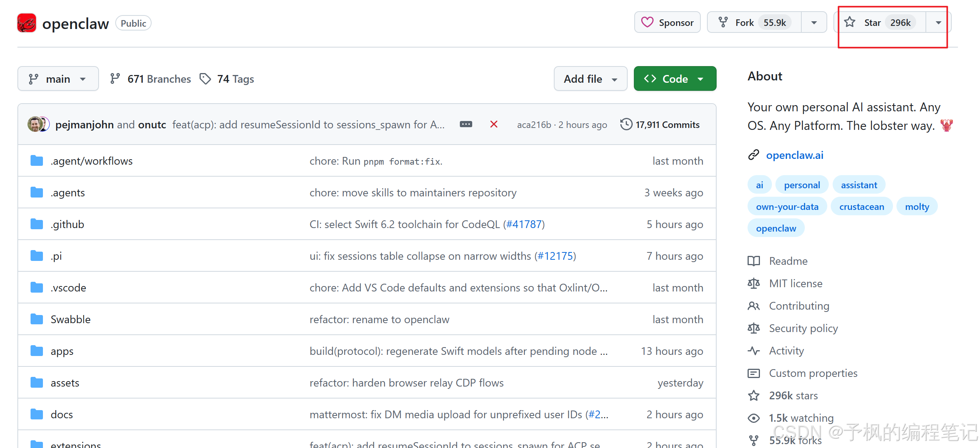This screenshot has width=980, height=448.
Task: Click the Sponsor heart button
Action: [x=668, y=22]
